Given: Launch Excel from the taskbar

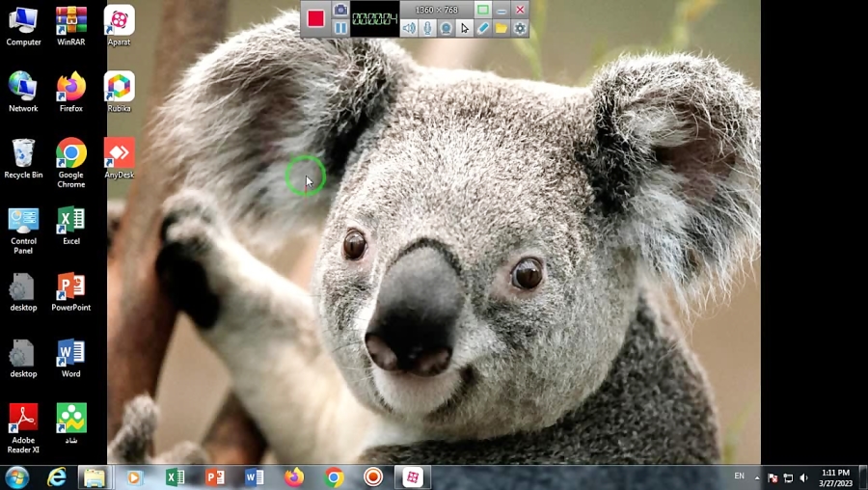Looking at the screenshot, I should pyautogui.click(x=175, y=477).
